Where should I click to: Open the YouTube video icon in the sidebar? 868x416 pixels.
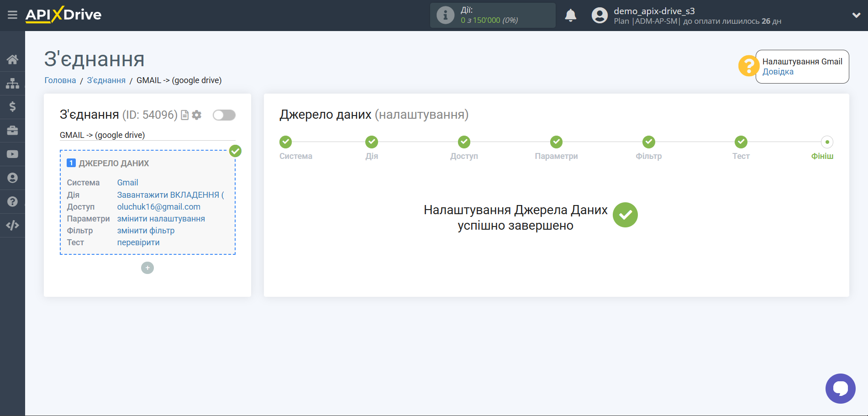[12, 154]
